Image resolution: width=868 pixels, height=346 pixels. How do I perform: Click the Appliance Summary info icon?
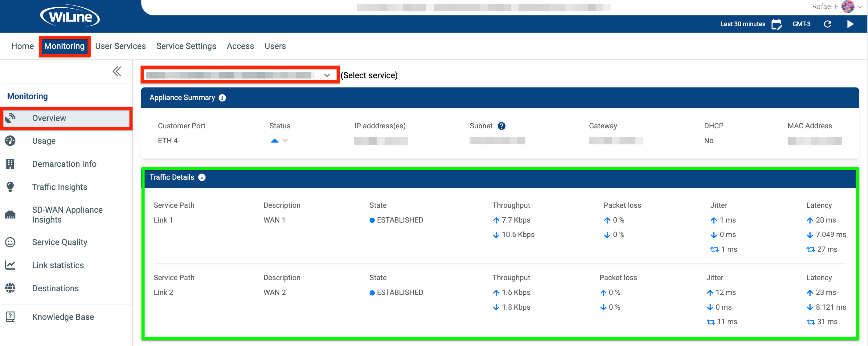(x=222, y=98)
